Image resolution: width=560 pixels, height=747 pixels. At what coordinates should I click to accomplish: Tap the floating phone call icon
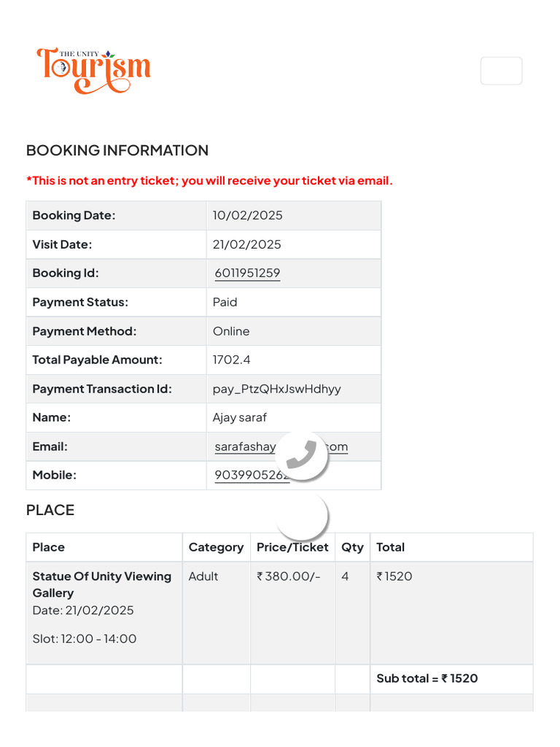pos(301,455)
